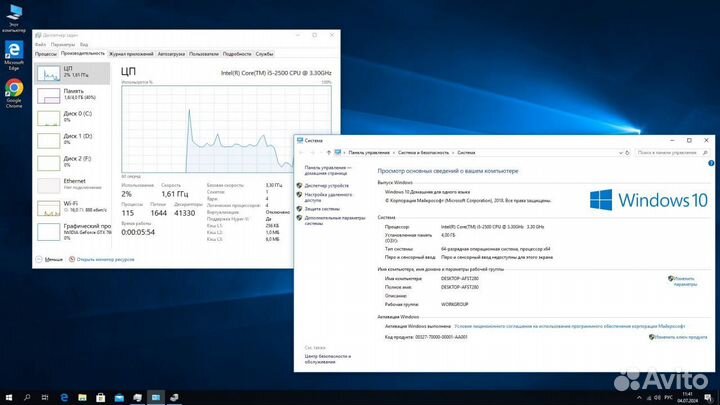The width and height of the screenshot is (720, 405).
Task: Click Изменить ключ продукта link
Action: click(681, 337)
